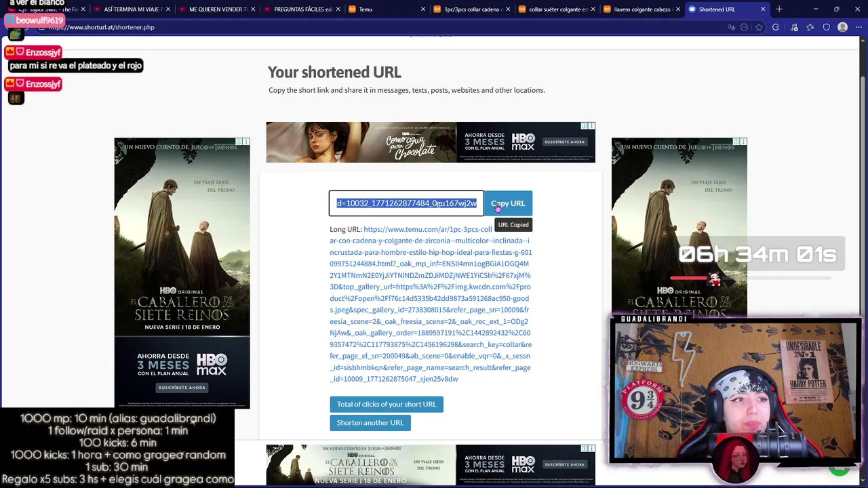This screenshot has height=488, width=868.
Task: Click the browser shield security icon
Action: point(827,27)
